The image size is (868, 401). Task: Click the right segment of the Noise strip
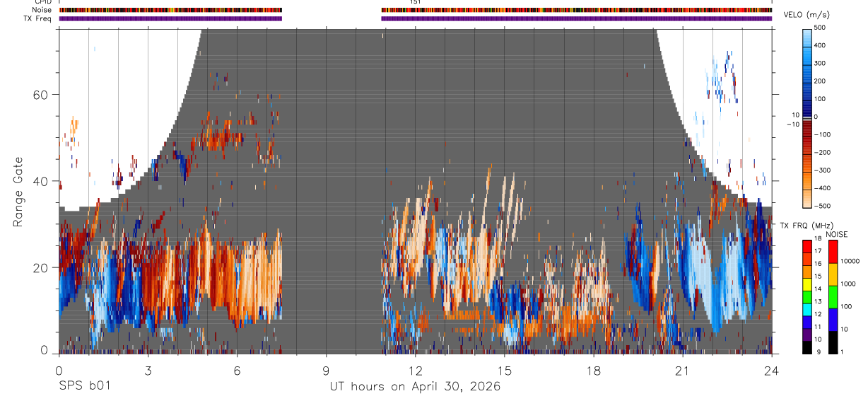coord(577,10)
